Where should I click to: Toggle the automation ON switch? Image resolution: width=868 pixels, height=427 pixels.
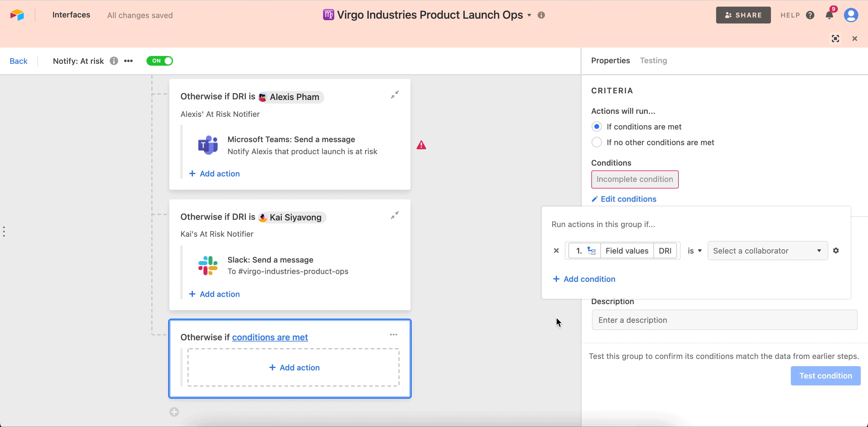tap(159, 61)
